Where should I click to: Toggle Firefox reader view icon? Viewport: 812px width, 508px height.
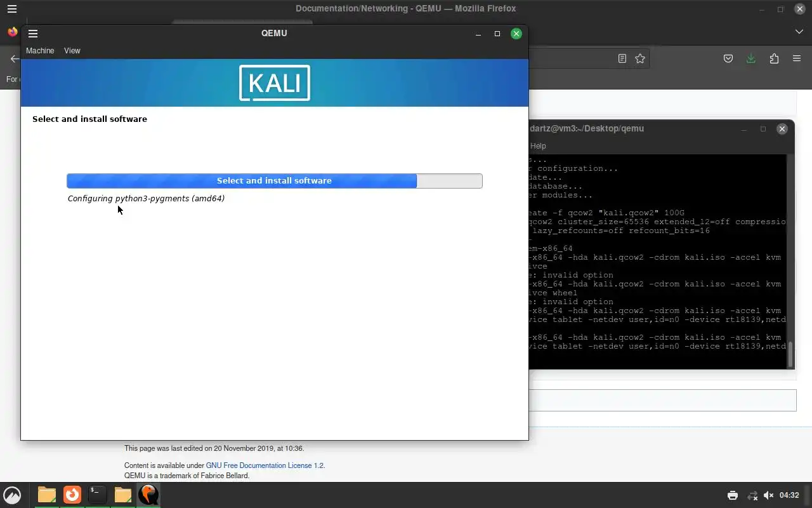tap(622, 58)
